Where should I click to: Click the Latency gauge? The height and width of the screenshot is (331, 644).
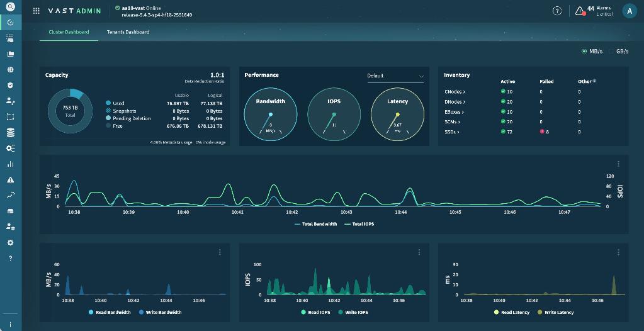point(397,114)
